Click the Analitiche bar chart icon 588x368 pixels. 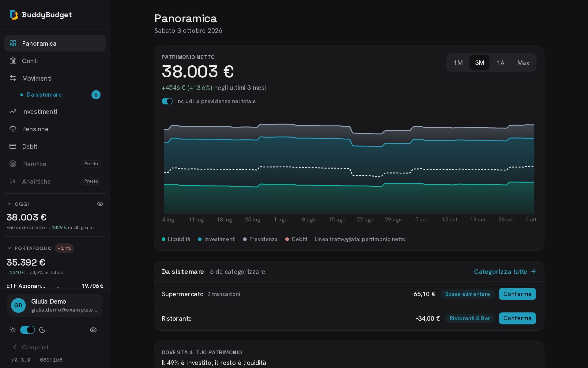tap(13, 181)
